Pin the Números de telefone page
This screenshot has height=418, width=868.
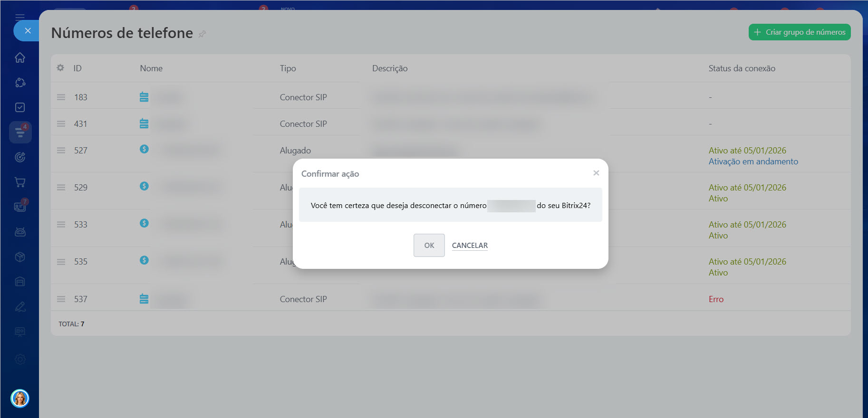point(202,34)
